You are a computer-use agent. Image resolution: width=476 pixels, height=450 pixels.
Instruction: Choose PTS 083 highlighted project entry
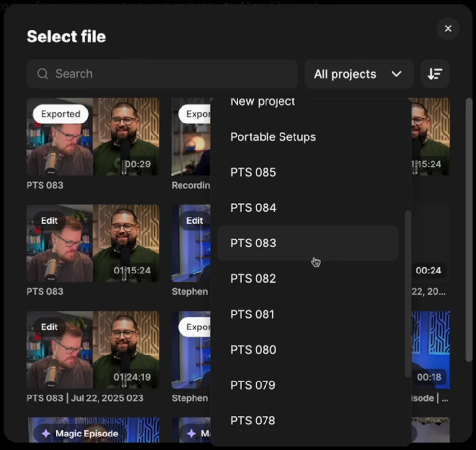coord(308,243)
